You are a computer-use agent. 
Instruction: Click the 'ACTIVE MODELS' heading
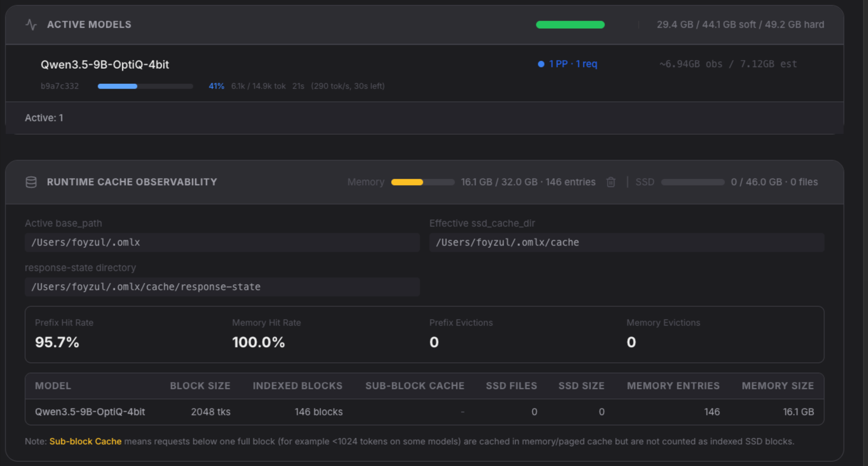[89, 25]
